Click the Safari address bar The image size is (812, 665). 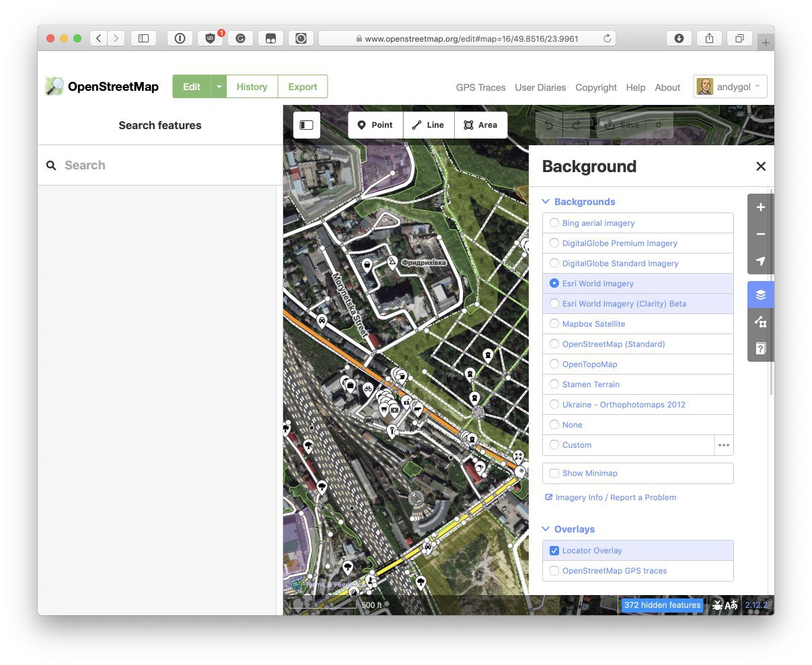point(467,38)
